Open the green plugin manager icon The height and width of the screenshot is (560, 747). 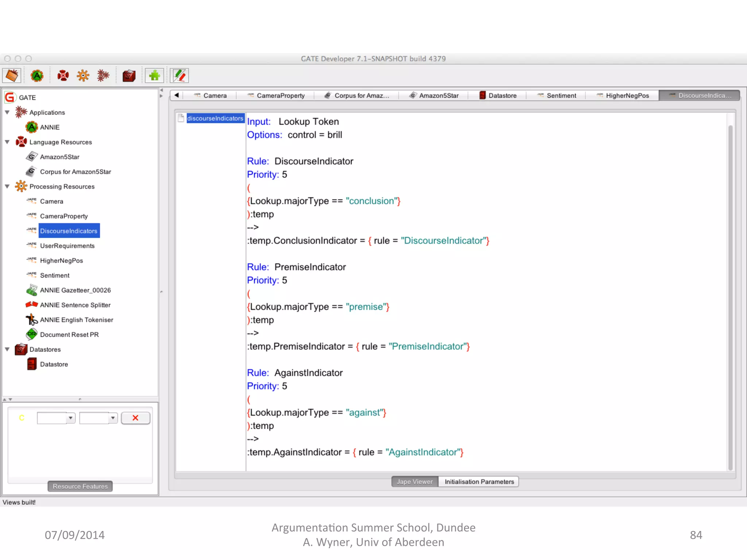(x=154, y=76)
